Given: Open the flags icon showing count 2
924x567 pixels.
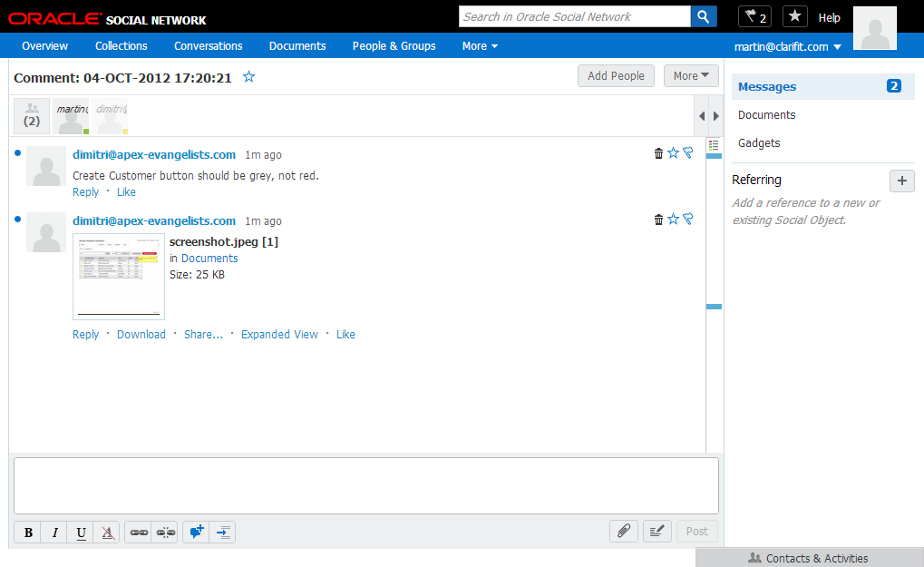Looking at the screenshot, I should click(754, 17).
